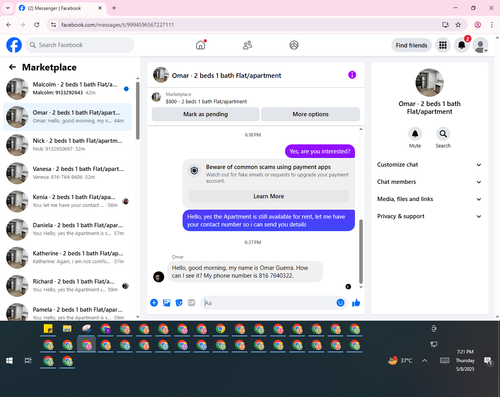Viewport: 500px width, 397px height.
Task: Click the Mark as pending button
Action: click(205, 114)
